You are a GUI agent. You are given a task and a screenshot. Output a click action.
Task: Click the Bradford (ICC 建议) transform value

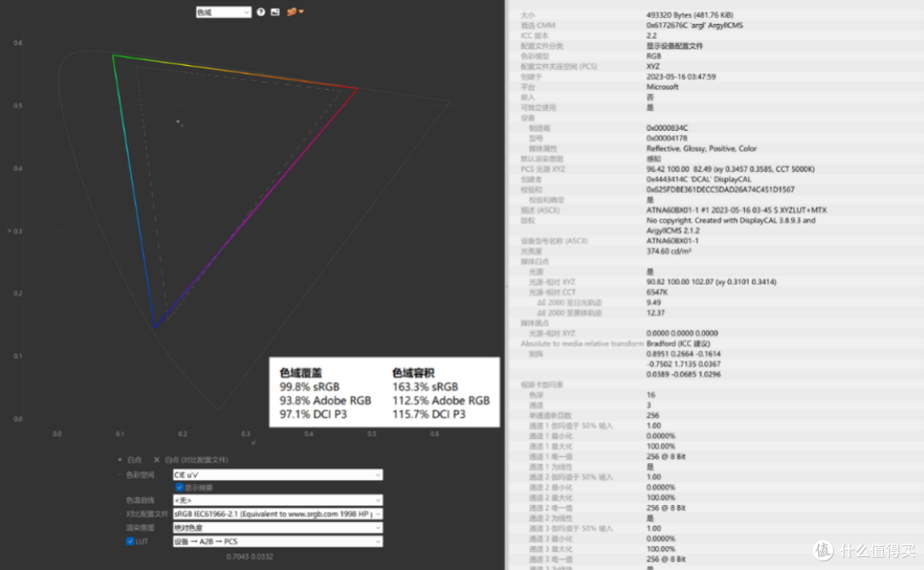tap(678, 343)
